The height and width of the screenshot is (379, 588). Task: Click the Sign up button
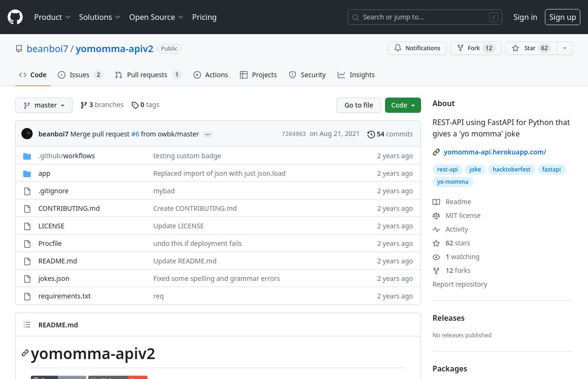coord(562,17)
